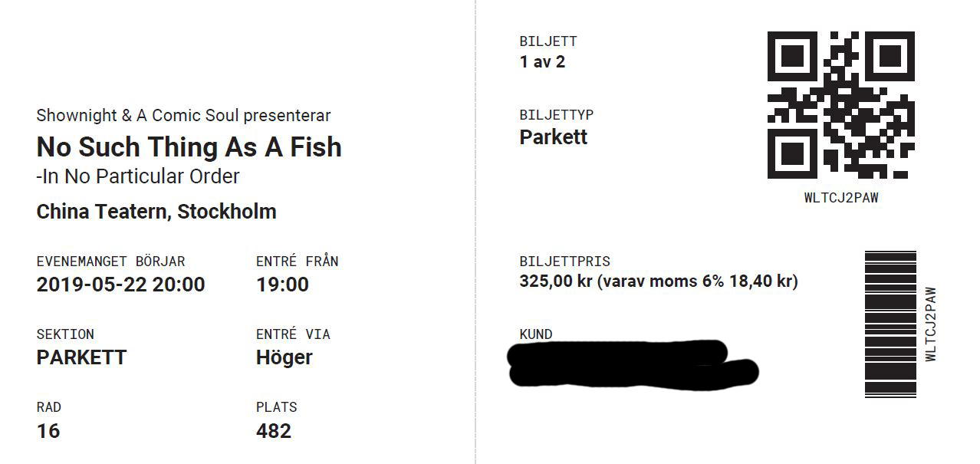This screenshot has height=464, width=980.
Task: Click the ticket count 1 av 2
Action: pos(542,62)
